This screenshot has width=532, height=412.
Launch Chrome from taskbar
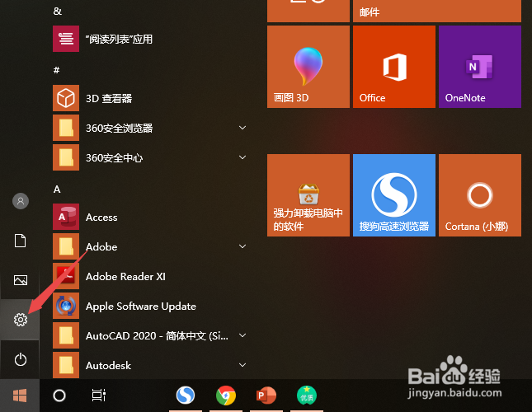pos(226,396)
